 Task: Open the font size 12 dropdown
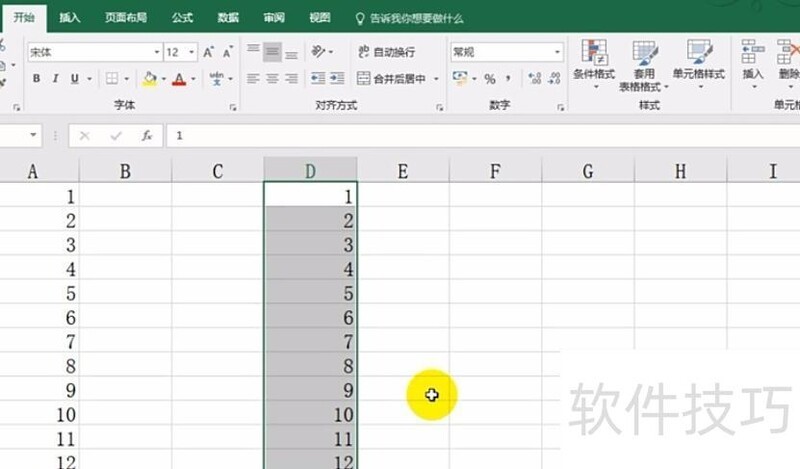click(x=191, y=52)
